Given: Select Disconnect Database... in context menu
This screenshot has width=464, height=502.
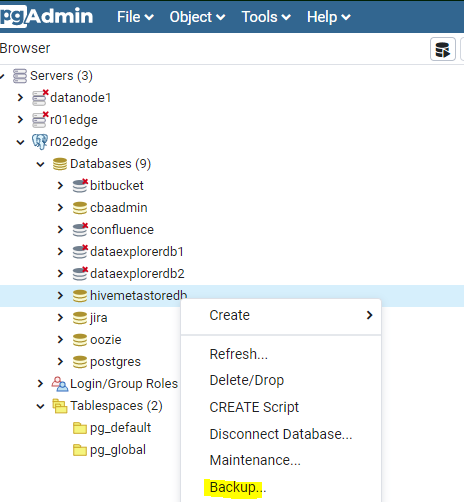Looking at the screenshot, I should (x=281, y=434).
